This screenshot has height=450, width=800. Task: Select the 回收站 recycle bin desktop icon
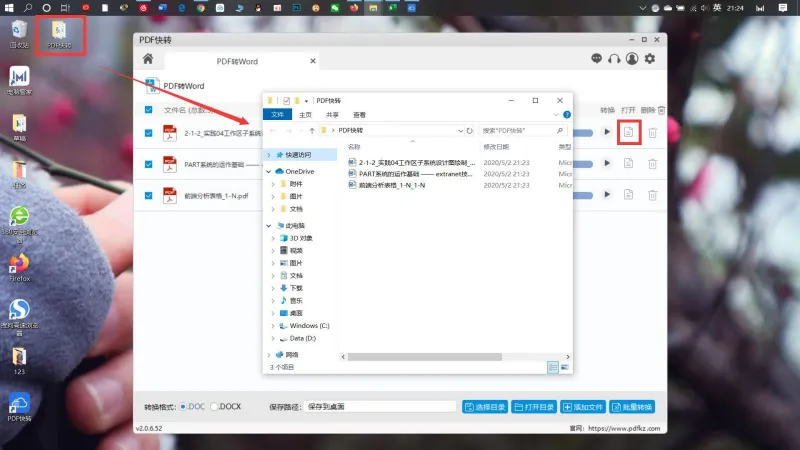(x=19, y=34)
